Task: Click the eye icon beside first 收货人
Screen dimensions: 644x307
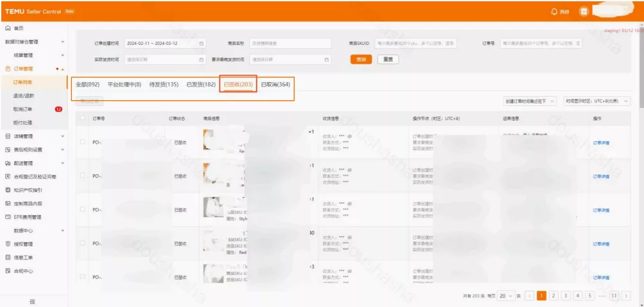Action: click(x=350, y=137)
